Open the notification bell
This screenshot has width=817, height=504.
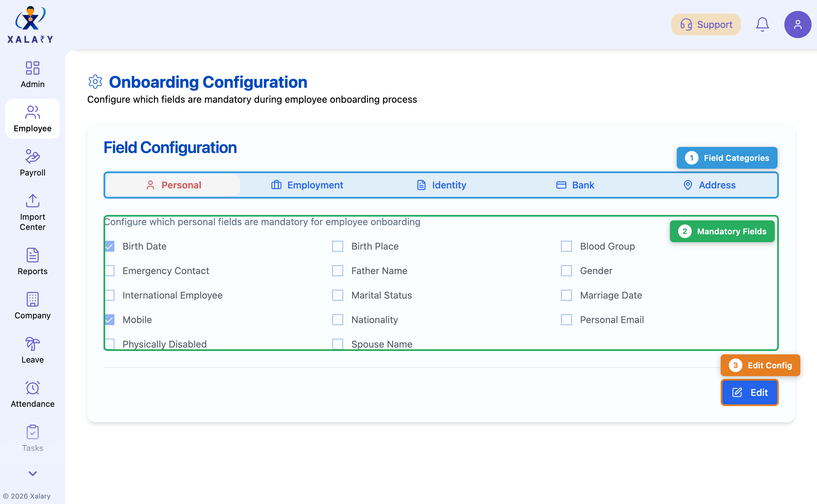point(763,24)
